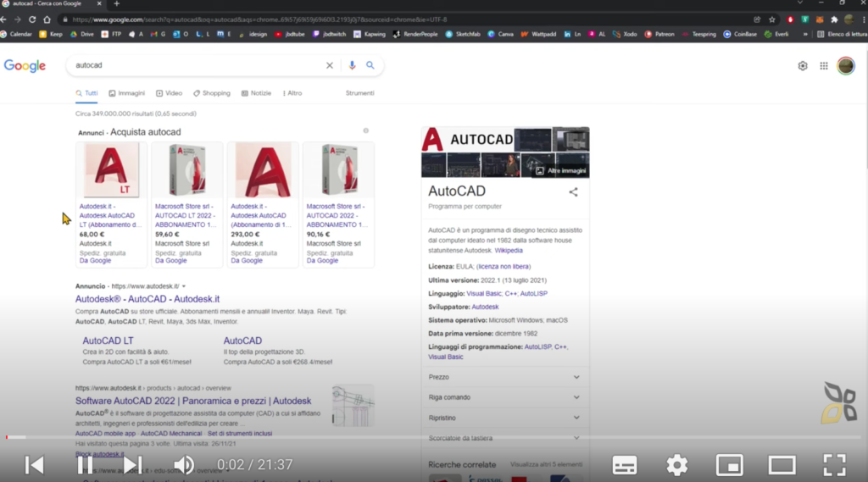Viewport: 868px width, 482px height.
Task: Open Wattpadd bookmark
Action: (x=538, y=34)
